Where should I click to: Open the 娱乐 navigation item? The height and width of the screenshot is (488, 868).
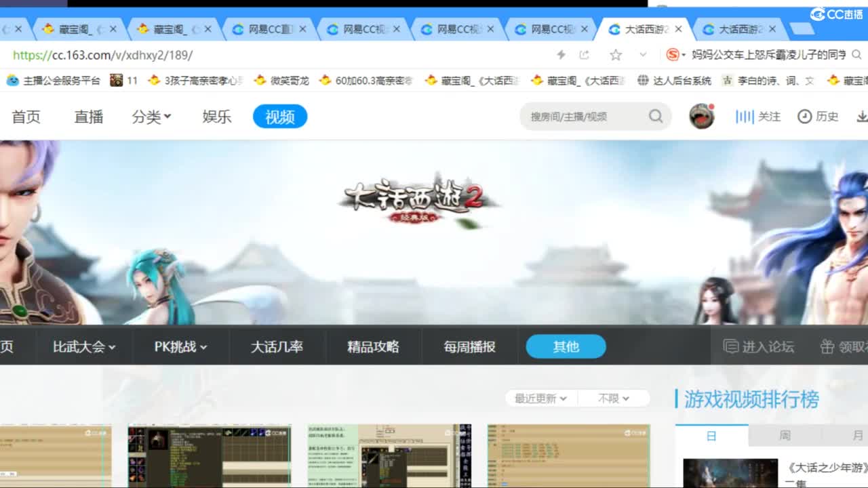[x=217, y=117]
